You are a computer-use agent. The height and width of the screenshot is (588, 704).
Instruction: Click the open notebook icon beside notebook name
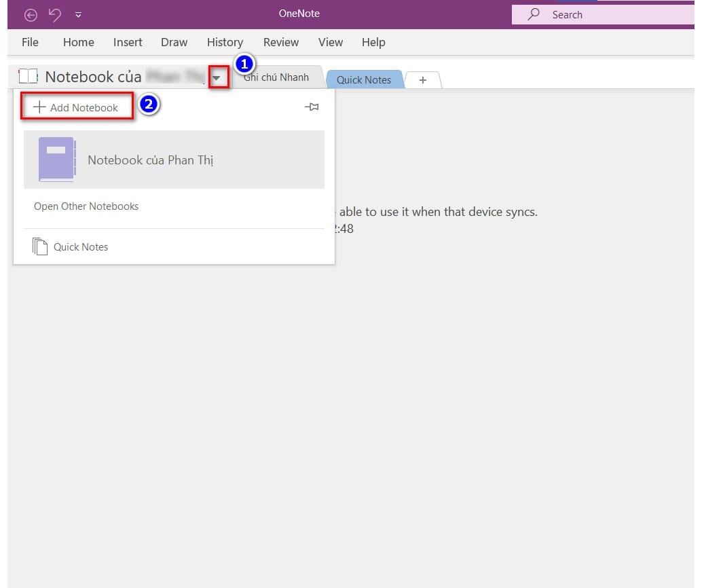(x=28, y=76)
